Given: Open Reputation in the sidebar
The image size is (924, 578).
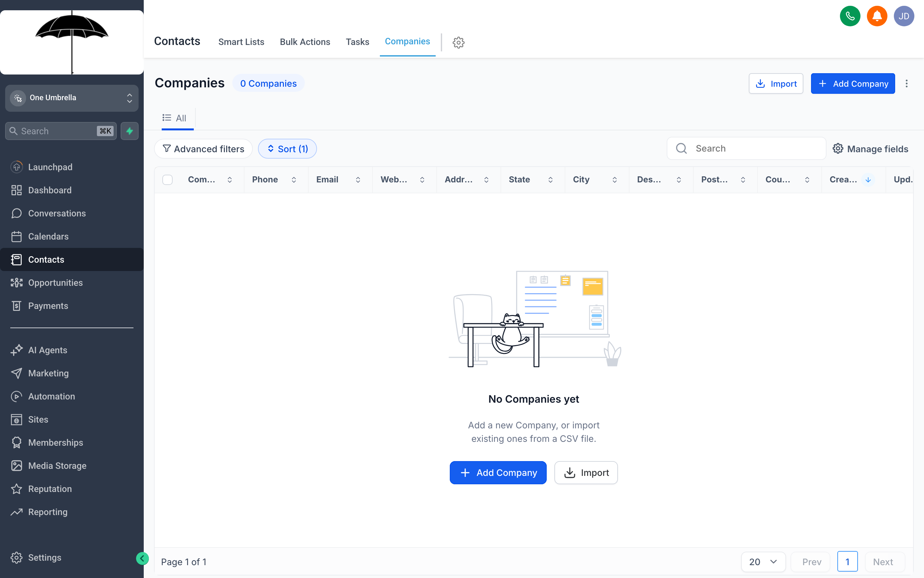Looking at the screenshot, I should 72,489.
